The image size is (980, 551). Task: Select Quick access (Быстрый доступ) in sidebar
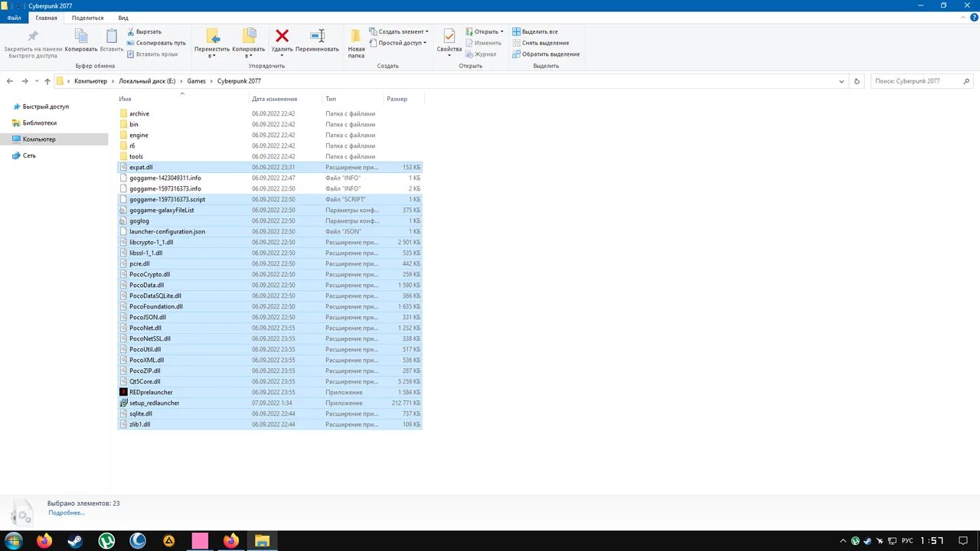(x=40, y=106)
